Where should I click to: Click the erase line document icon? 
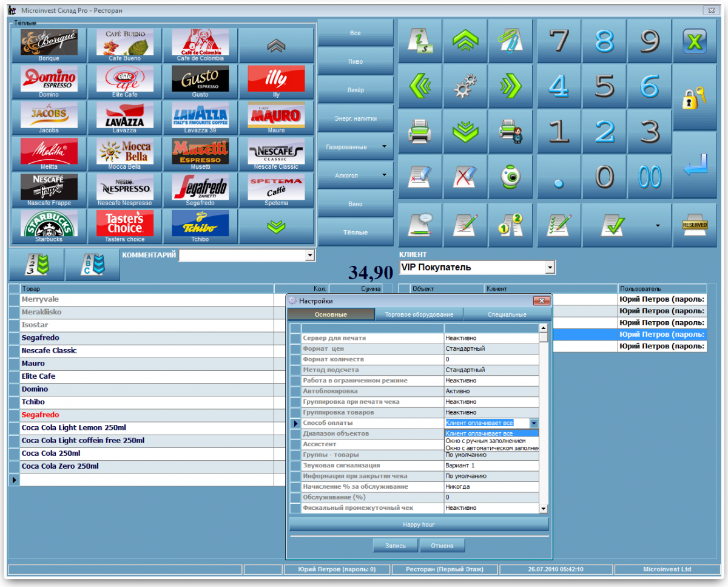pos(420,177)
